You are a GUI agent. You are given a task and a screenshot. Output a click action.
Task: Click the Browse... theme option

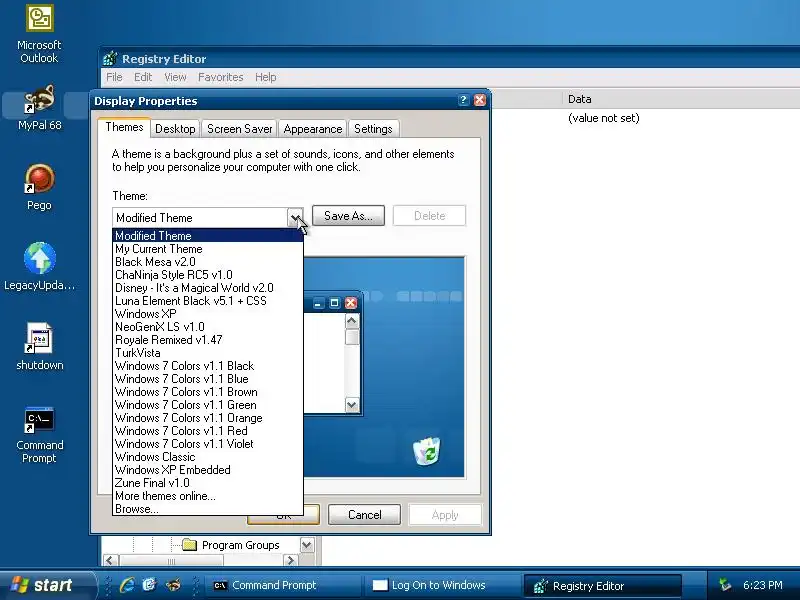coord(208,509)
